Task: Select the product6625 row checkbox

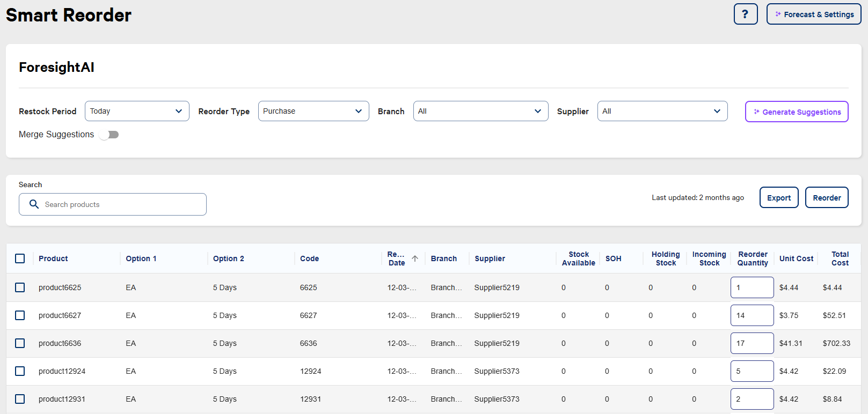Action: pos(20,287)
